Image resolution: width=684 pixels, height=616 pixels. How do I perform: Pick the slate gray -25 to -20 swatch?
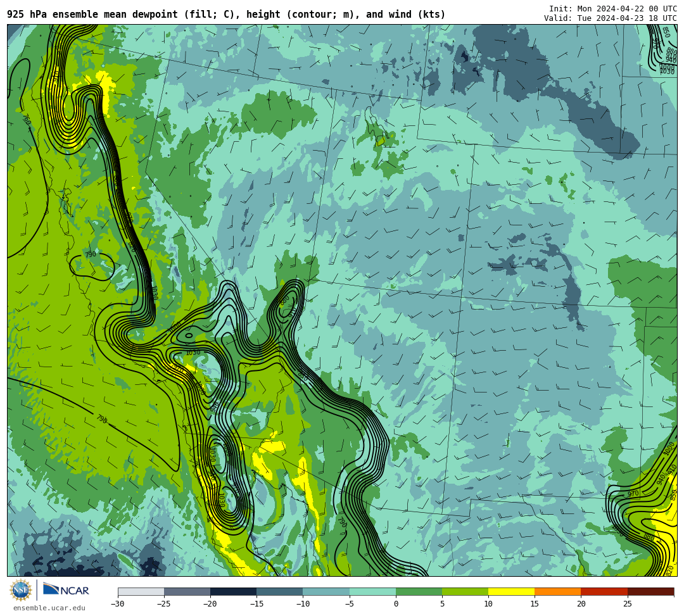187,591
